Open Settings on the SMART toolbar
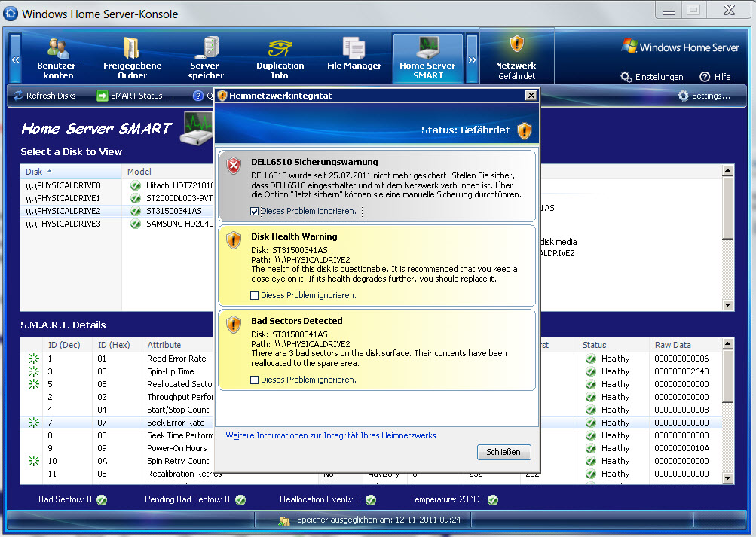Image resolution: width=756 pixels, height=537 pixels. tap(704, 96)
